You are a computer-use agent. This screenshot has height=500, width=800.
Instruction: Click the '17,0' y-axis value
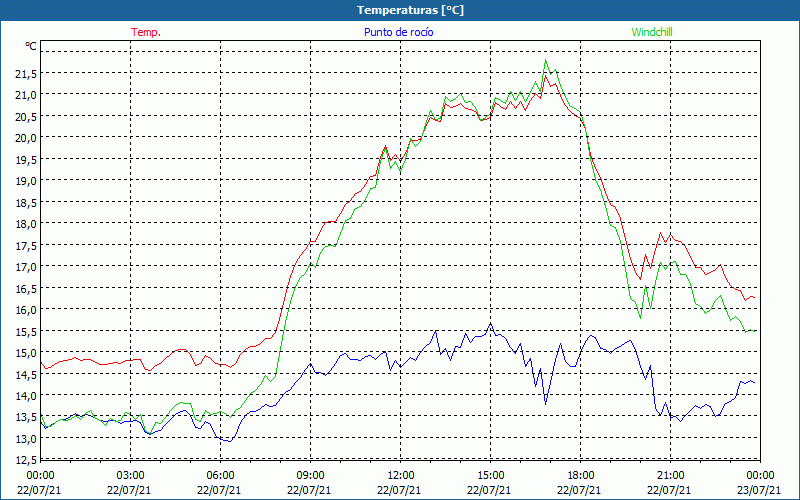point(26,266)
